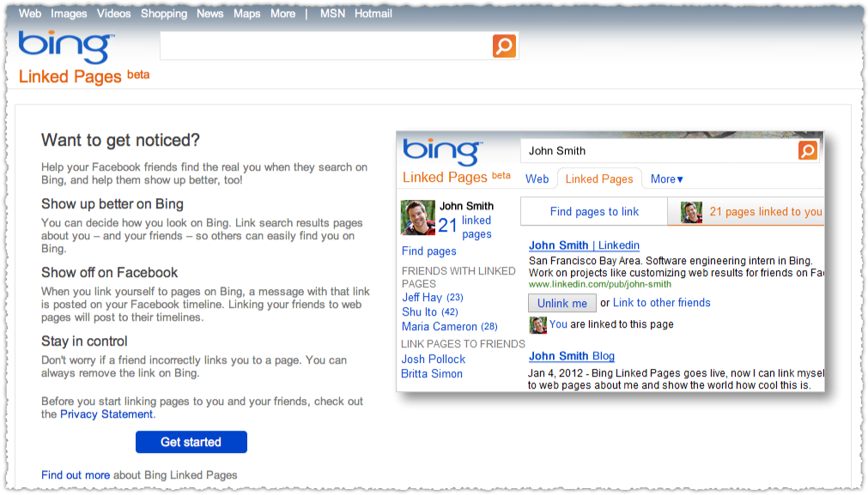Choose 'Link to other friends'
Image resolution: width=868 pixels, height=495 pixels.
[x=662, y=303]
